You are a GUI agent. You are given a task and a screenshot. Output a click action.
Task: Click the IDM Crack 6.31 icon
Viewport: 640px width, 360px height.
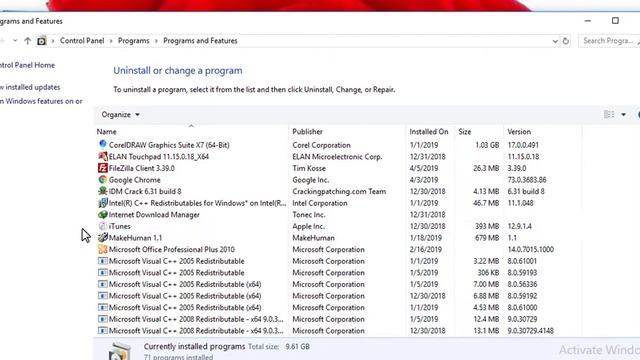(102, 191)
